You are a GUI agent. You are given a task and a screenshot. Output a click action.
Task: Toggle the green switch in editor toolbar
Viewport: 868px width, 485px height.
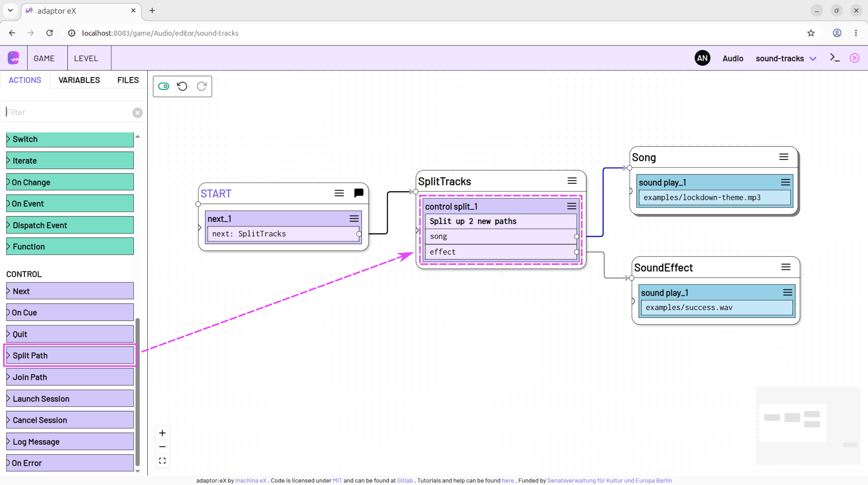[x=164, y=86]
